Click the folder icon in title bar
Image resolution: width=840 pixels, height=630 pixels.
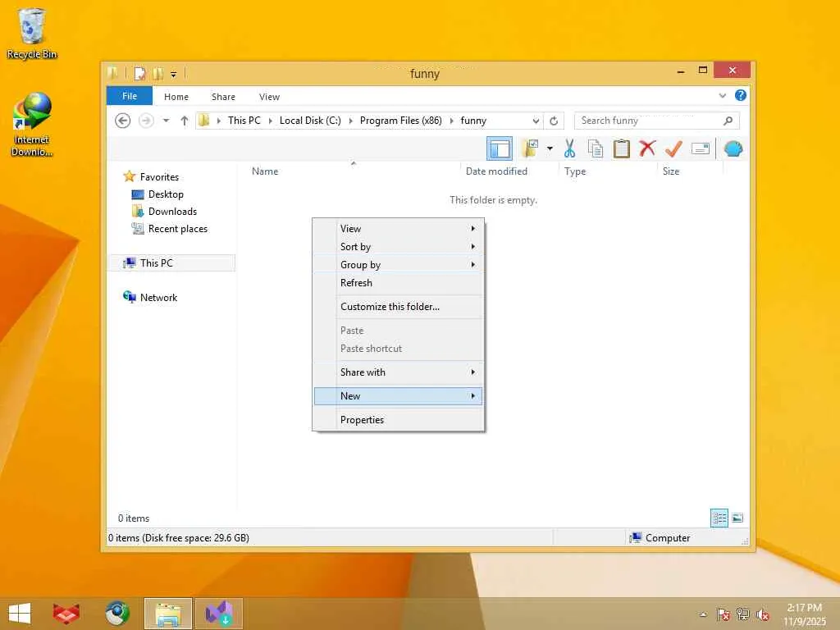[112, 73]
